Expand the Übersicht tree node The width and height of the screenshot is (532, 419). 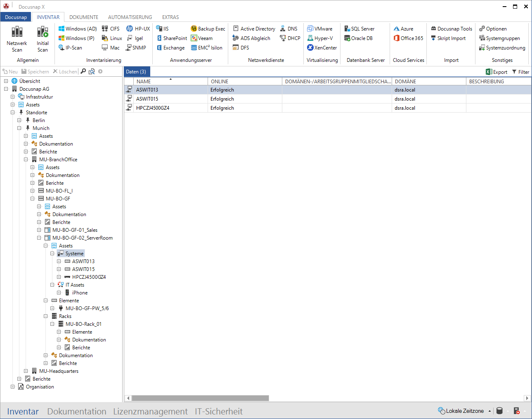6,81
